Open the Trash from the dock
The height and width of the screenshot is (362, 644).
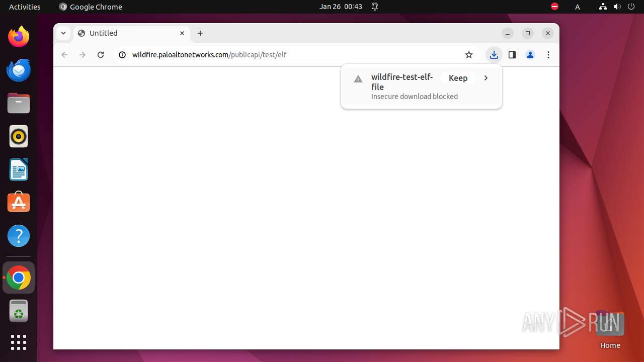click(19, 311)
